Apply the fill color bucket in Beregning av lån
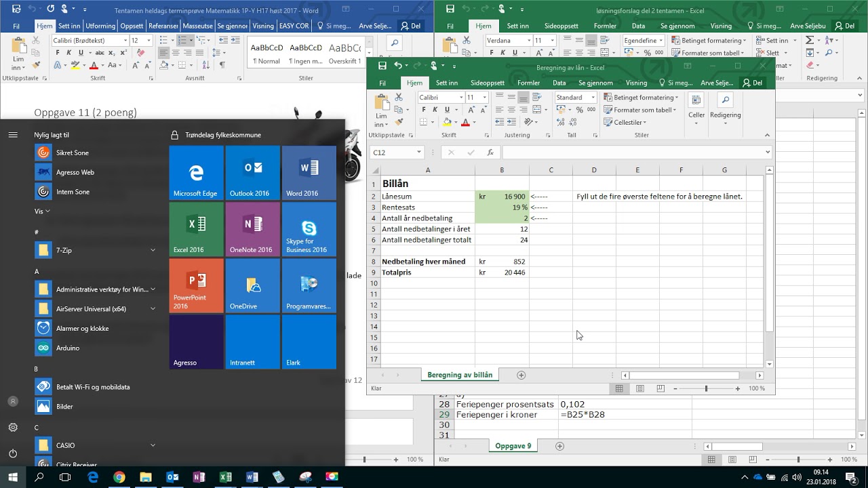868x488 pixels. [x=448, y=122]
